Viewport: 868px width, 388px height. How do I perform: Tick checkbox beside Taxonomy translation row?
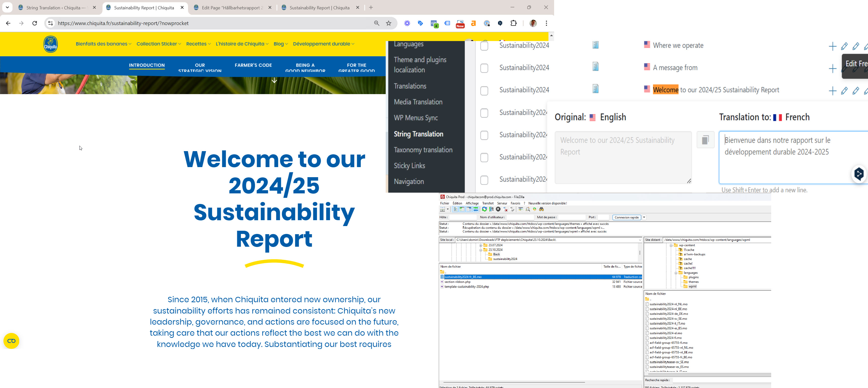484,157
